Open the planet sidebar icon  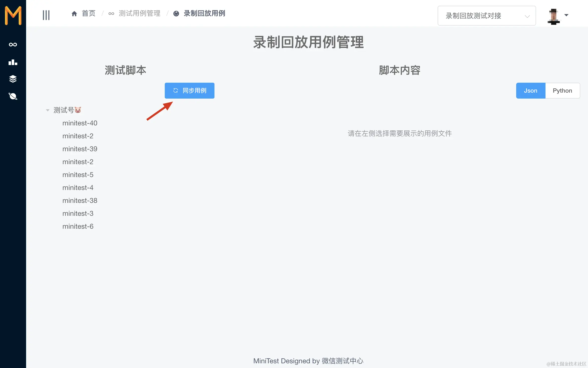(x=13, y=96)
